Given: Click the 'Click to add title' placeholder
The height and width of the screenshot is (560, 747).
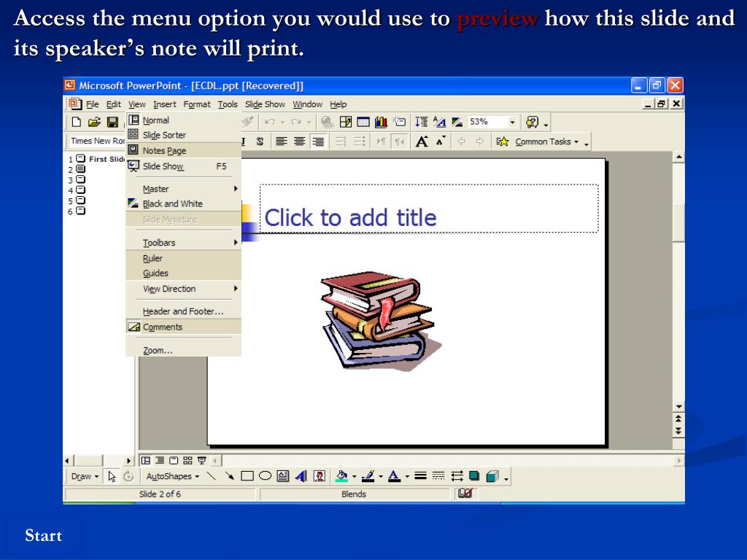Looking at the screenshot, I should click(429, 209).
